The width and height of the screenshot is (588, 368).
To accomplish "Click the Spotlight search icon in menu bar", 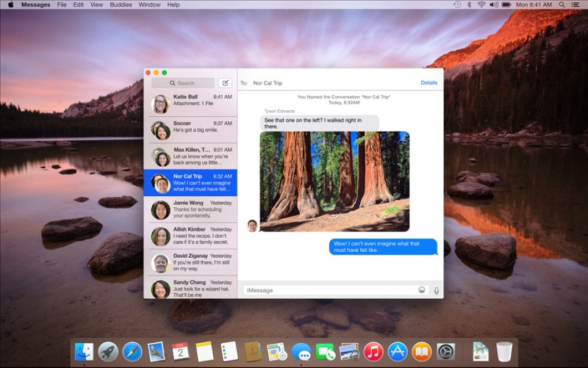I will click(562, 4).
